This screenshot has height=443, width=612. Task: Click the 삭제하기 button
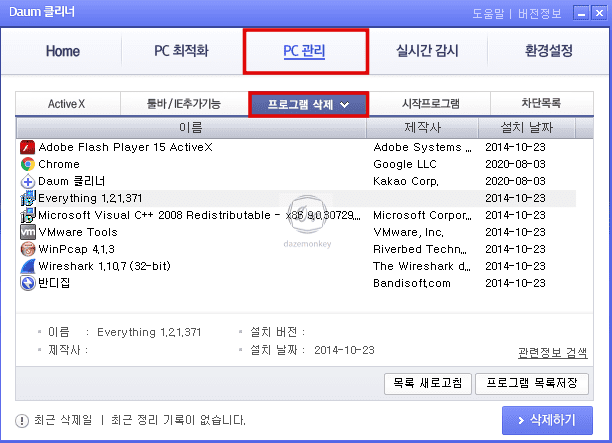pyautogui.click(x=547, y=420)
